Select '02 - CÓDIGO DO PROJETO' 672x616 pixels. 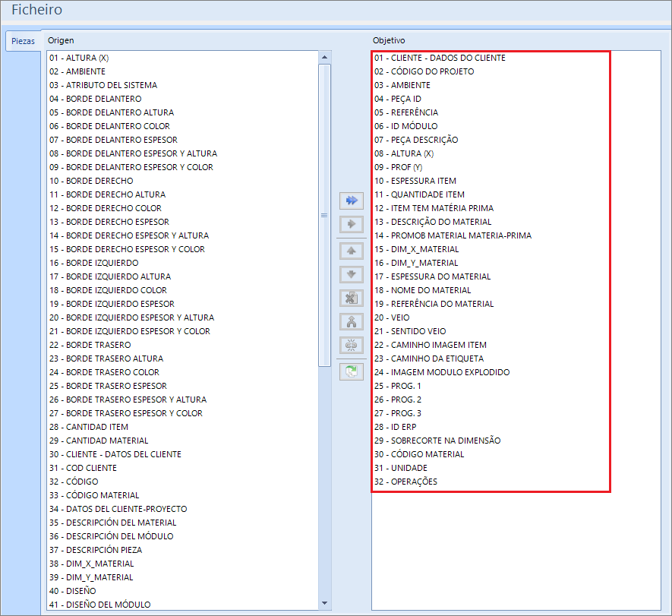click(x=424, y=71)
